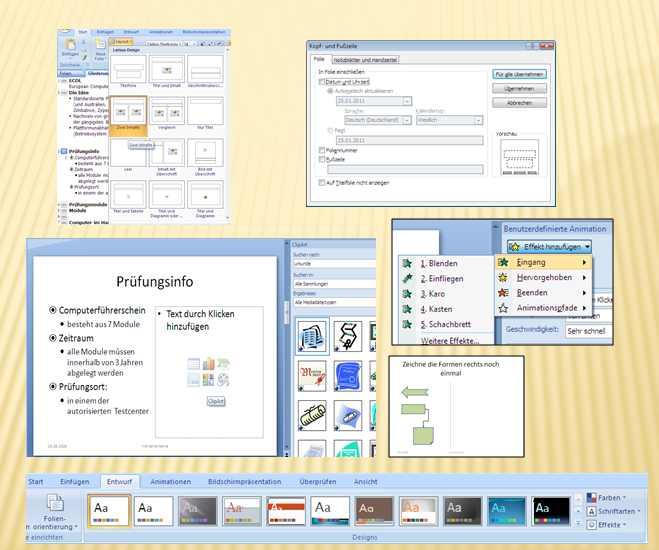
Task: Open 'Notizblätter und Handzettel' tab
Action: [365, 60]
